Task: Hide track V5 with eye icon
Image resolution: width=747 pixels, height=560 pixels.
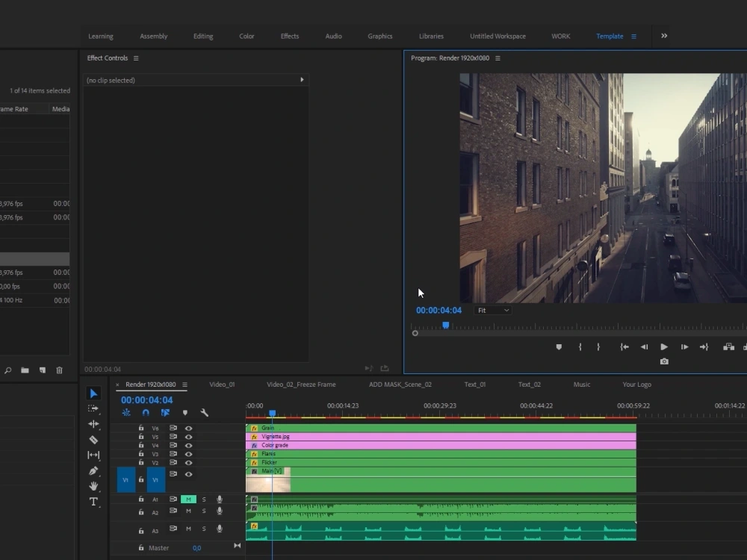Action: click(x=189, y=437)
